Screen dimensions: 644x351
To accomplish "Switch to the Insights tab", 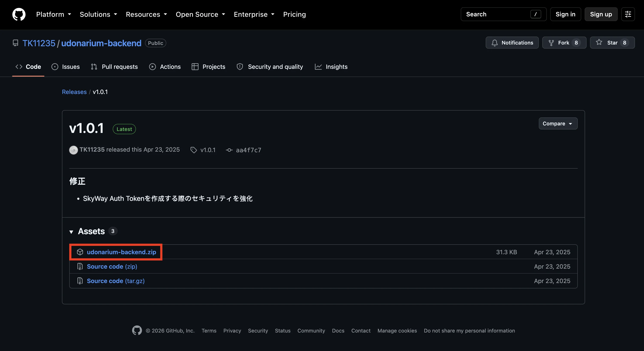I will pos(331,66).
